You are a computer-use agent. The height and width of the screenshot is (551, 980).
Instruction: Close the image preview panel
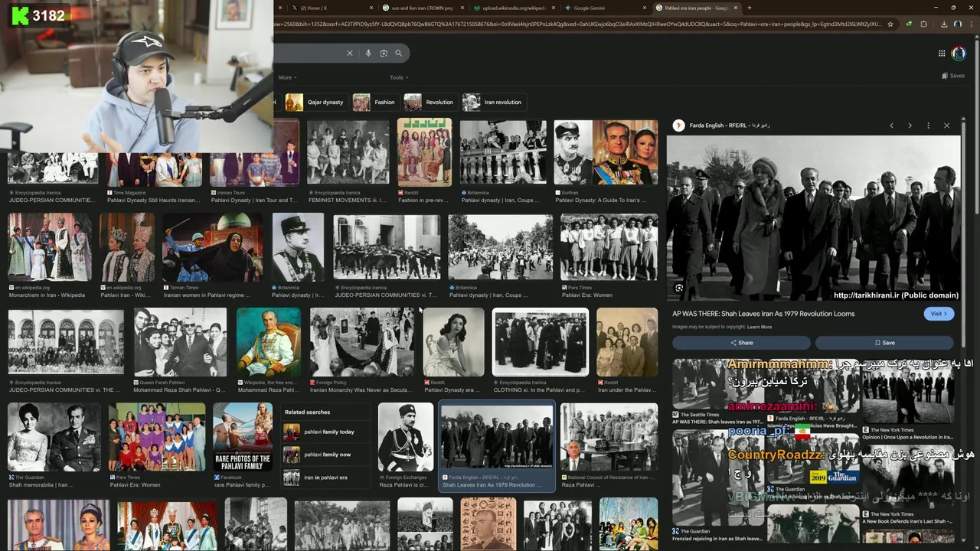(946, 126)
